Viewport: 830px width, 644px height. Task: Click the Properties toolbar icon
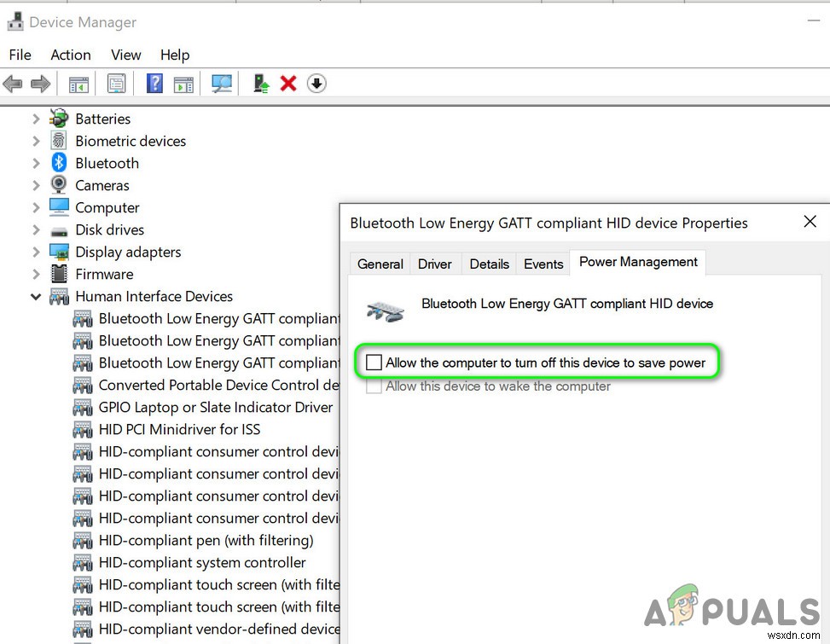(x=116, y=83)
